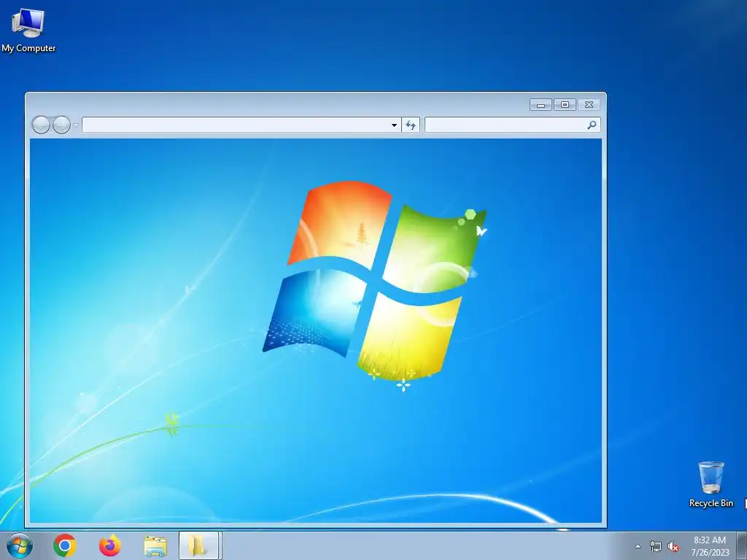Open the Windows Explorer libraries taskbar icon
This screenshot has height=560, width=747.
click(x=155, y=546)
